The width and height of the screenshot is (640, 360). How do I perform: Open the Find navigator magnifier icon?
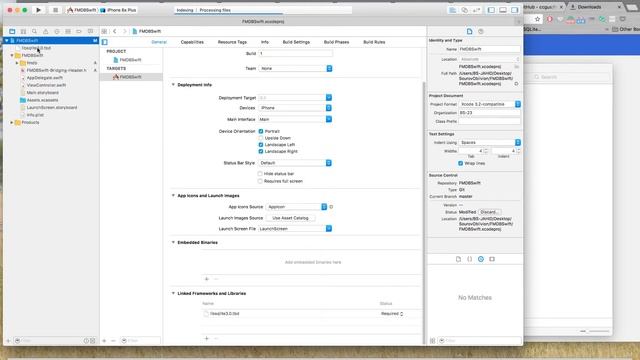pyautogui.click(x=34, y=31)
